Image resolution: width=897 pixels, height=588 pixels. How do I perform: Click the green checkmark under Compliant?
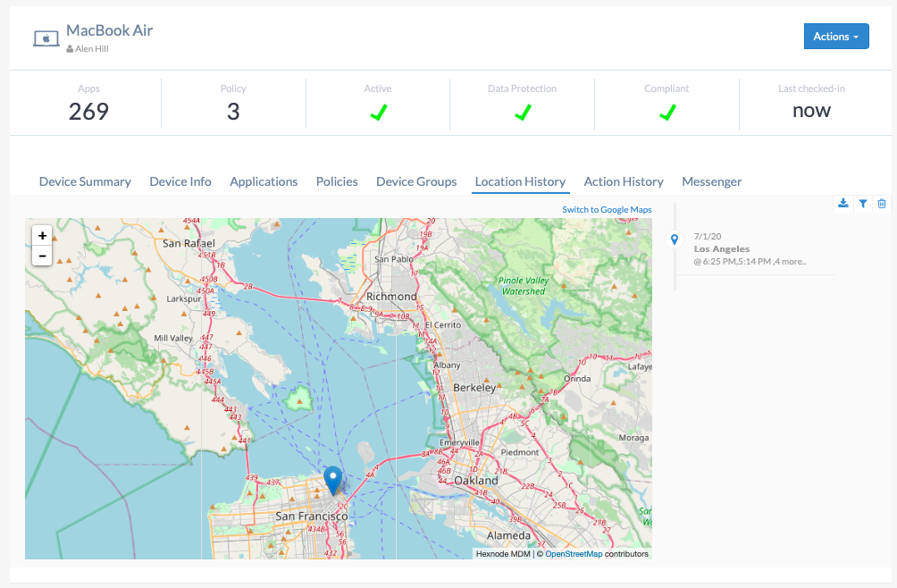(666, 113)
